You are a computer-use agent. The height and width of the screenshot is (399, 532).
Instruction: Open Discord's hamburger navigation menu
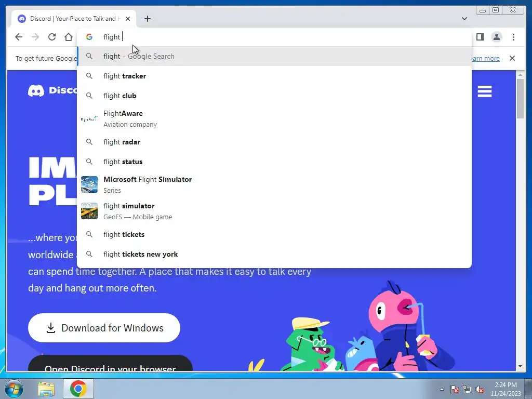coord(485,91)
